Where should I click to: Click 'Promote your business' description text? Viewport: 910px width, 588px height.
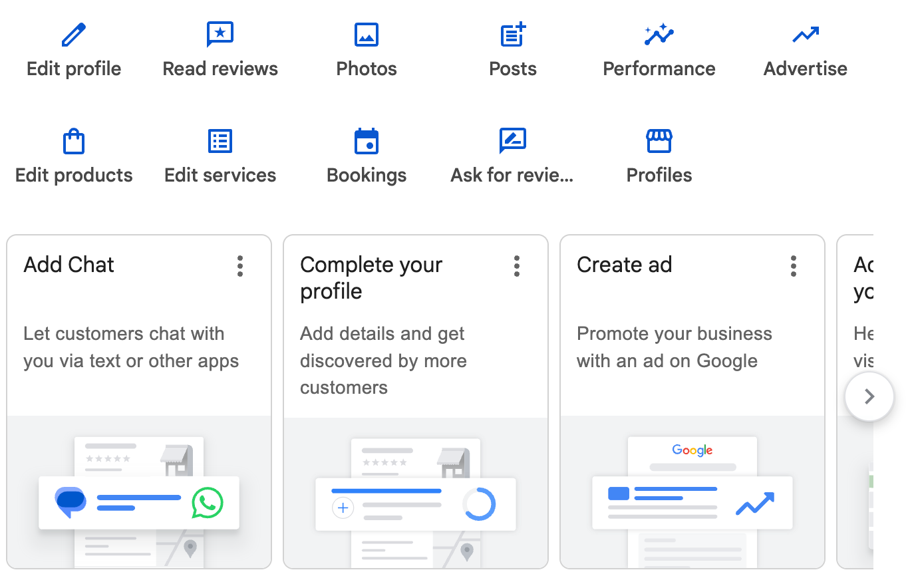click(x=675, y=347)
